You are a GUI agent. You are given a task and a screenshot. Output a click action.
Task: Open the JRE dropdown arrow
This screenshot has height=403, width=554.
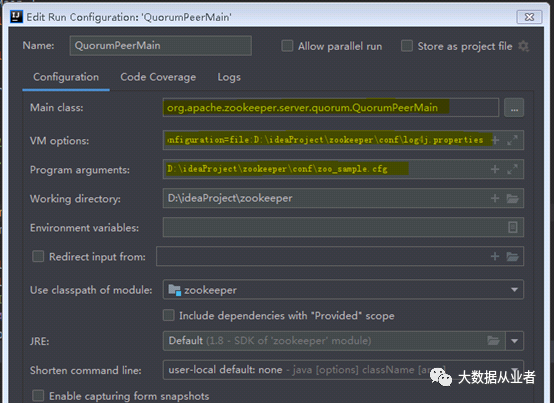coord(514,341)
